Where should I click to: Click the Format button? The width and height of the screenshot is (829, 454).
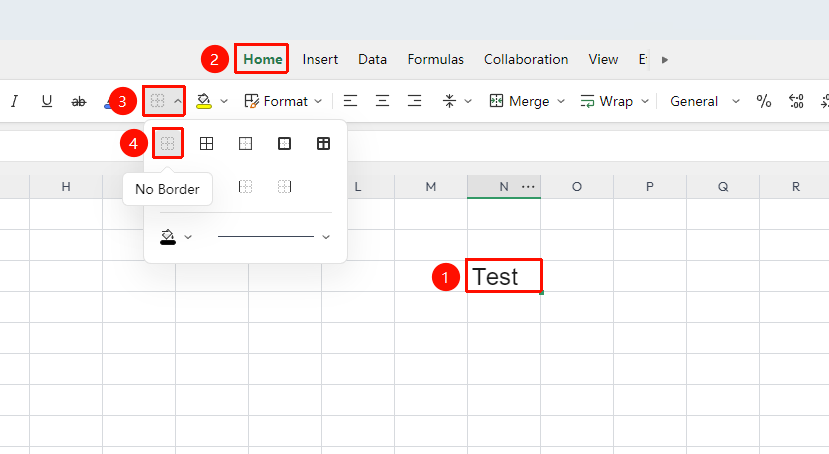[x=276, y=101]
